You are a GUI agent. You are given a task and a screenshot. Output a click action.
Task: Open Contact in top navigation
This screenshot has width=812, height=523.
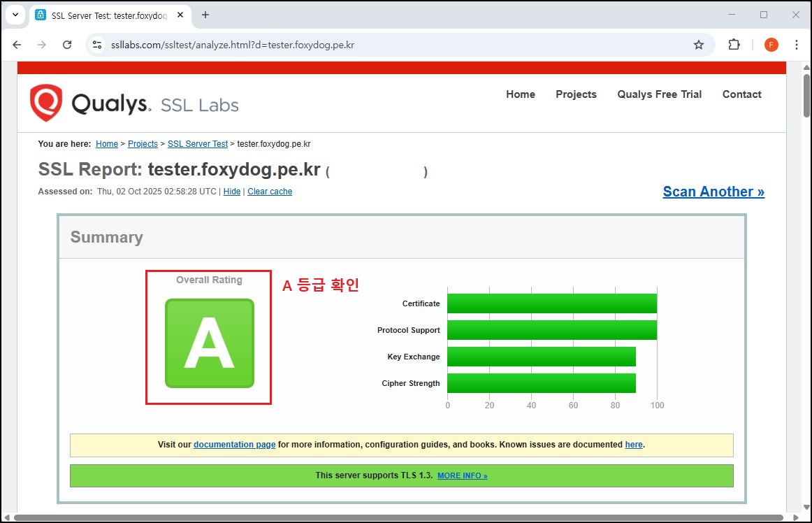coord(741,94)
